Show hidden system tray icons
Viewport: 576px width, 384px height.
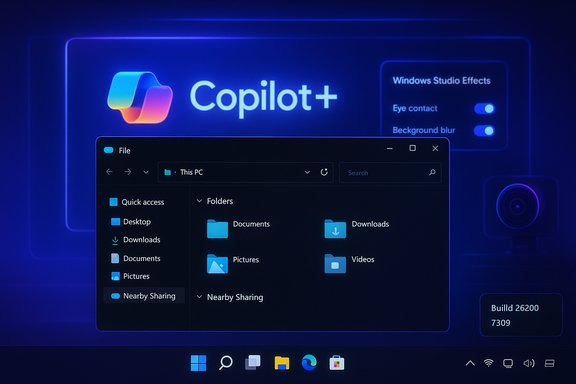click(x=470, y=363)
